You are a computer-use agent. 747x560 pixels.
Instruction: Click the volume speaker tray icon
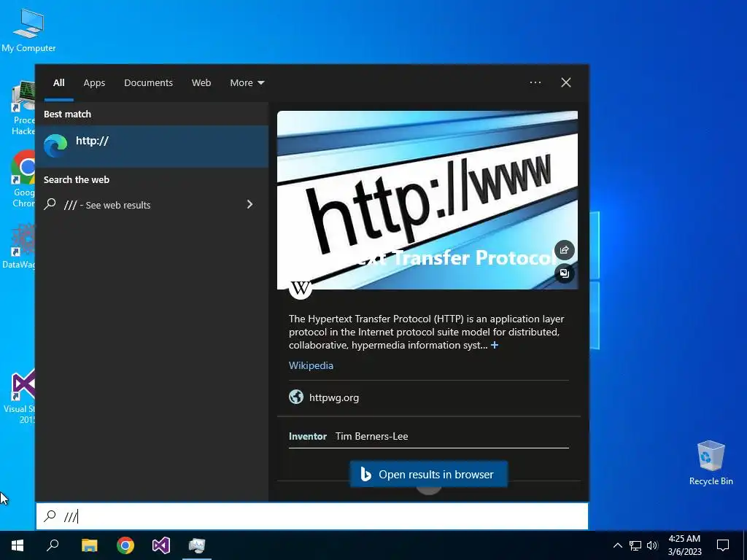[652, 545]
